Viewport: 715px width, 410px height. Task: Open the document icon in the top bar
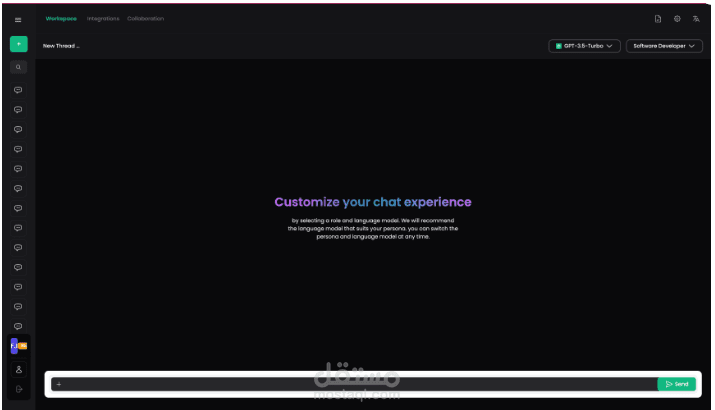(658, 19)
